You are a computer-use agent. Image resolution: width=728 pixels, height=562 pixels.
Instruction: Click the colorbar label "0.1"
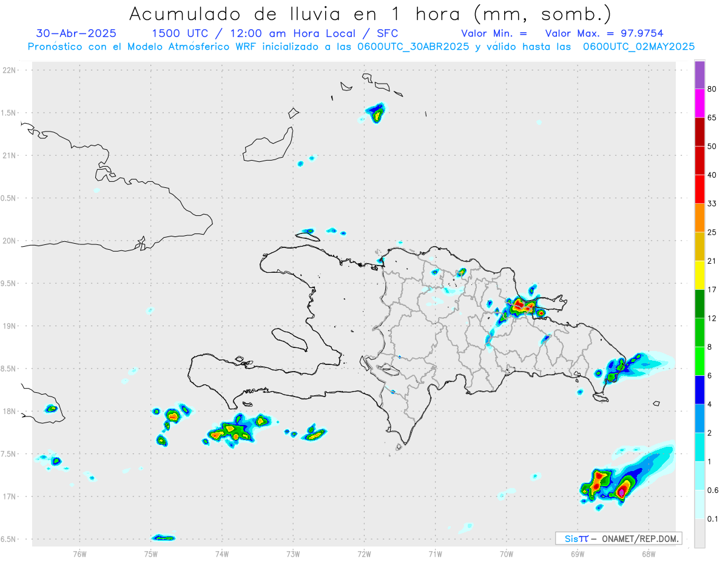pos(713,518)
